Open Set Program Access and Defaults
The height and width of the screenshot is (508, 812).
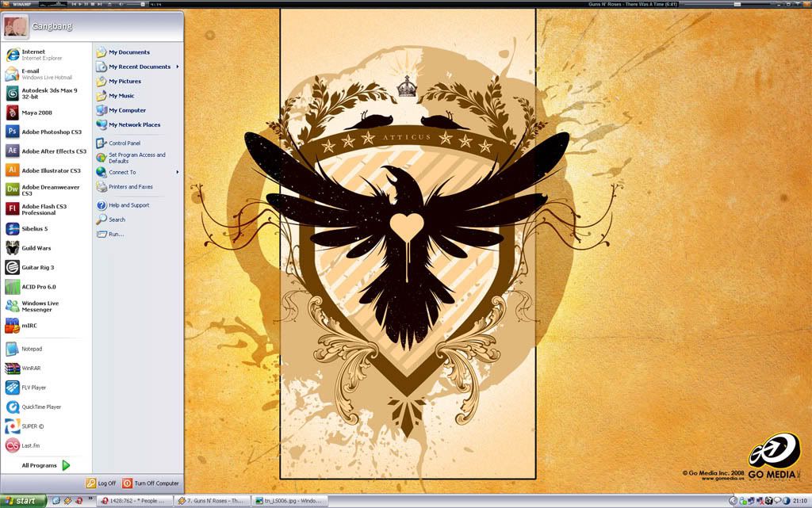click(138, 158)
